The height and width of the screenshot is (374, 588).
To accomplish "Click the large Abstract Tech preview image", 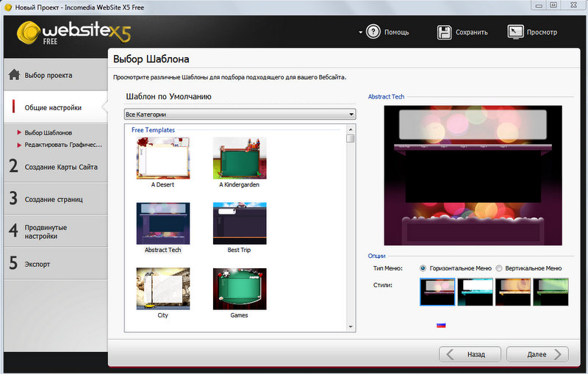I will click(473, 176).
